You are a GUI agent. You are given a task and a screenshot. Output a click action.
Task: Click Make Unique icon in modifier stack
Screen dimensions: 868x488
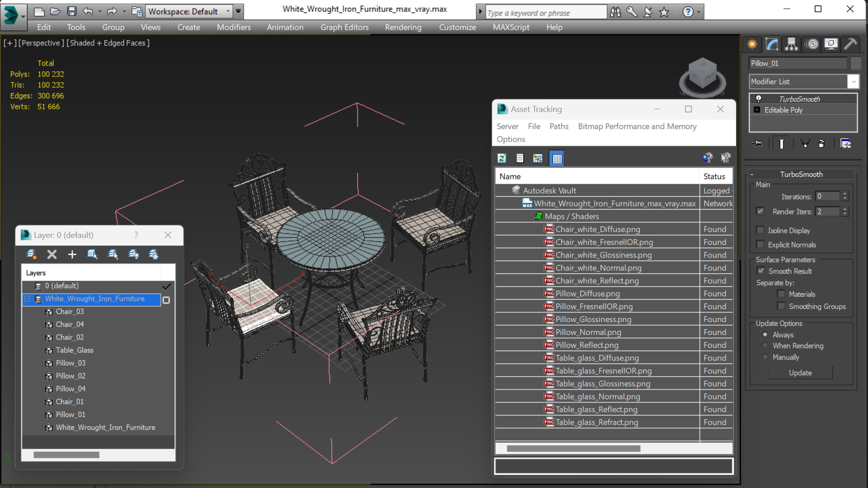pos(805,144)
